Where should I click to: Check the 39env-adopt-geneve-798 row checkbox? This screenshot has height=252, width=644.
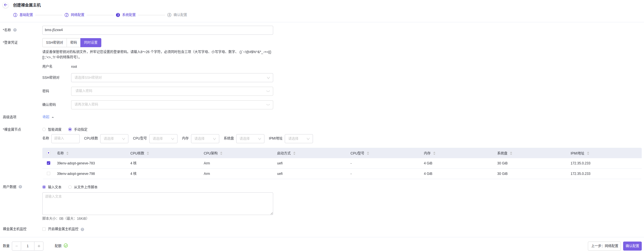click(x=49, y=173)
